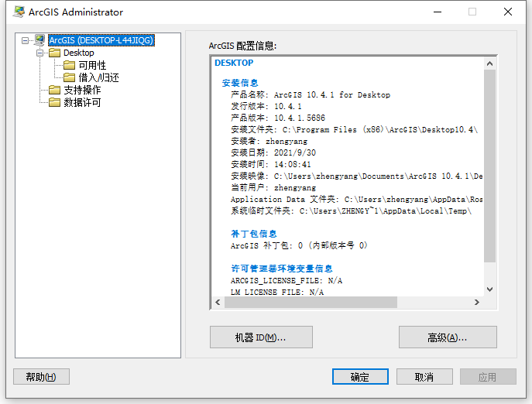This screenshot has width=532, height=404.
Task: Click the 支持操作 folder icon
Action: coord(54,90)
